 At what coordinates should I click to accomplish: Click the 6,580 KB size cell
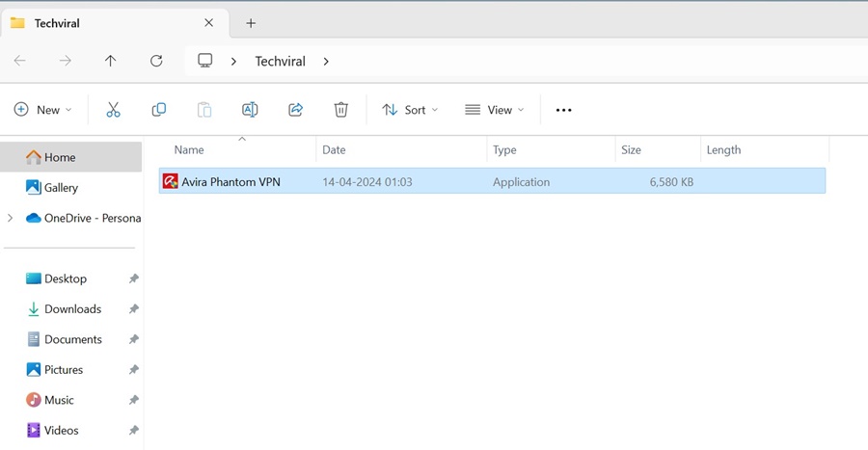tap(671, 182)
